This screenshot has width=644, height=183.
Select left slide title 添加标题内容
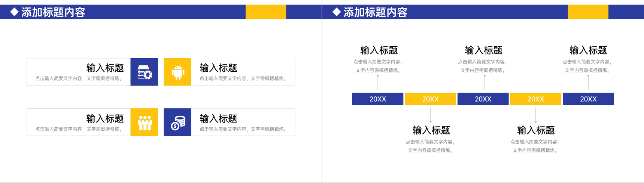coord(53,12)
